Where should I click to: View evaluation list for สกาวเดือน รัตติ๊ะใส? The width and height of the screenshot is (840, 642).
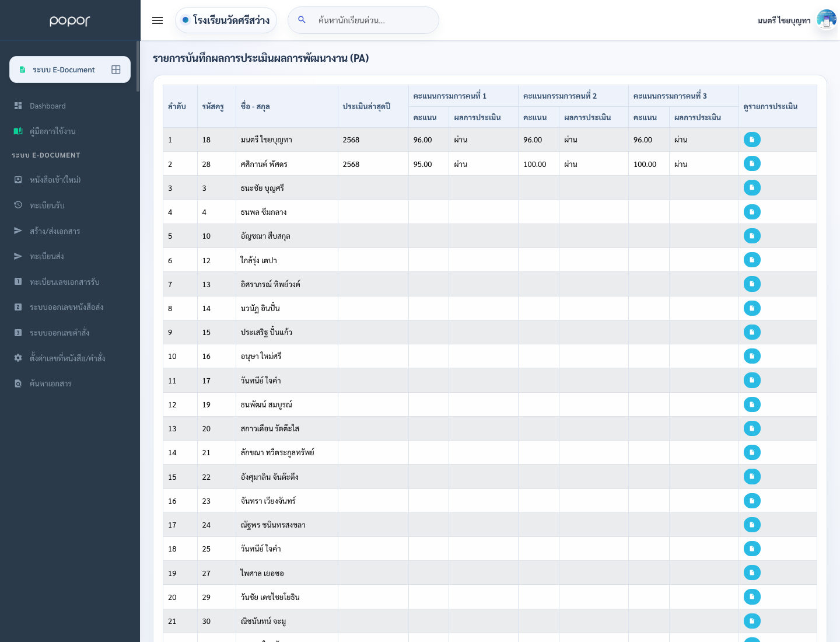[752, 428]
